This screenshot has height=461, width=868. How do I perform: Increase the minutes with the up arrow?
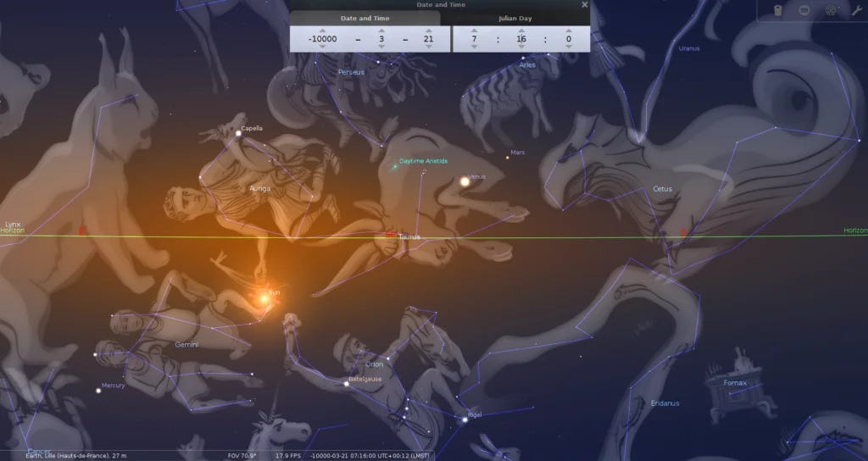point(521,31)
